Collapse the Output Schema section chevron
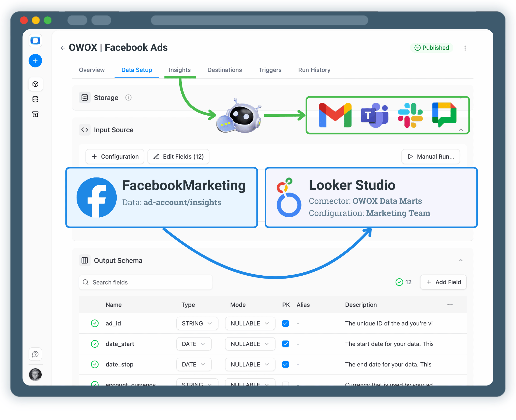The width and height of the screenshot is (516, 420). coord(461,260)
